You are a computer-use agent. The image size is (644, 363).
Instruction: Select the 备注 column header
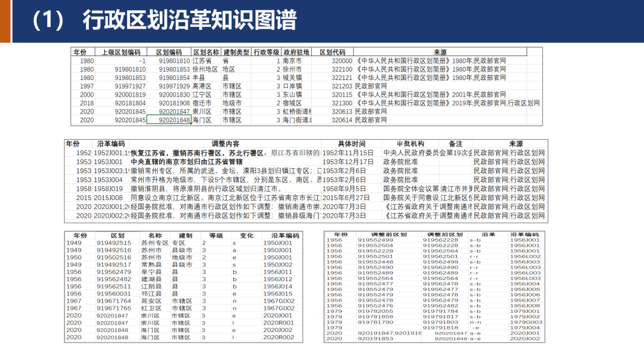[456, 143]
